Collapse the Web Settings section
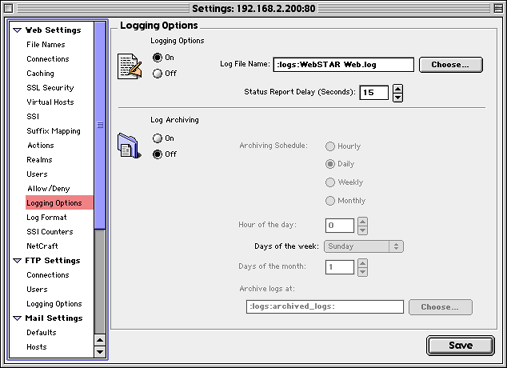 17,30
